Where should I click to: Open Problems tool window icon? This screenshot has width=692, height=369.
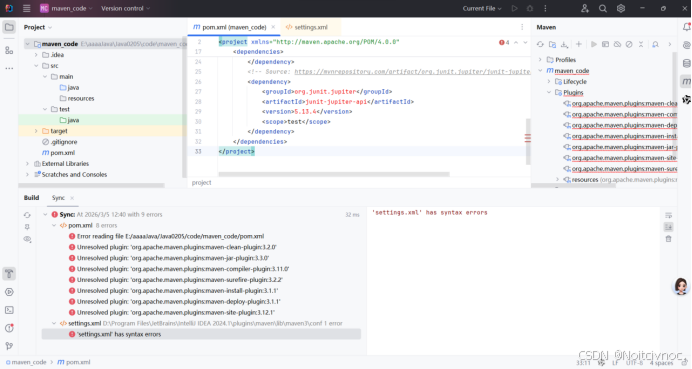click(x=9, y=328)
